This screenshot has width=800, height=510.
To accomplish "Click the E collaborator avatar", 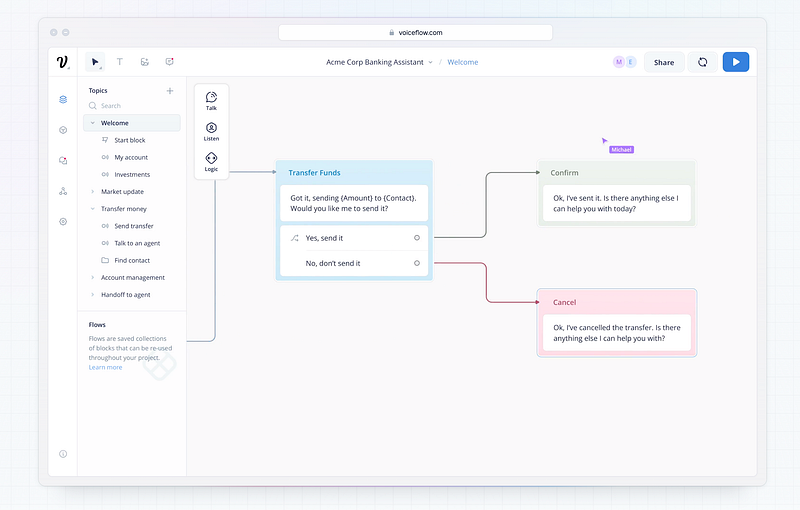I will coord(631,62).
